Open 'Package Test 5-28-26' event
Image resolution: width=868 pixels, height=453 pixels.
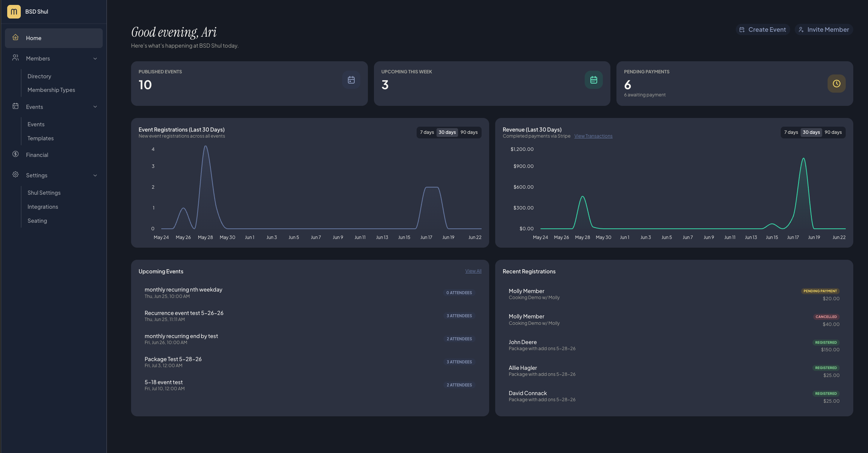point(310,362)
